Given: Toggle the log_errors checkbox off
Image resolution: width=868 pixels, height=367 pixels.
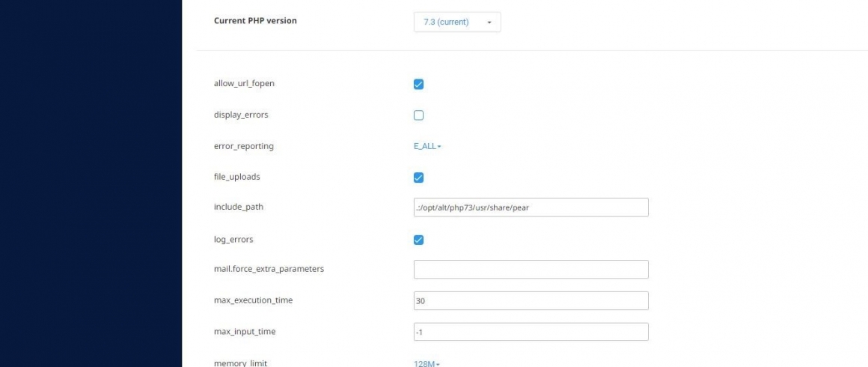Looking at the screenshot, I should (x=418, y=240).
